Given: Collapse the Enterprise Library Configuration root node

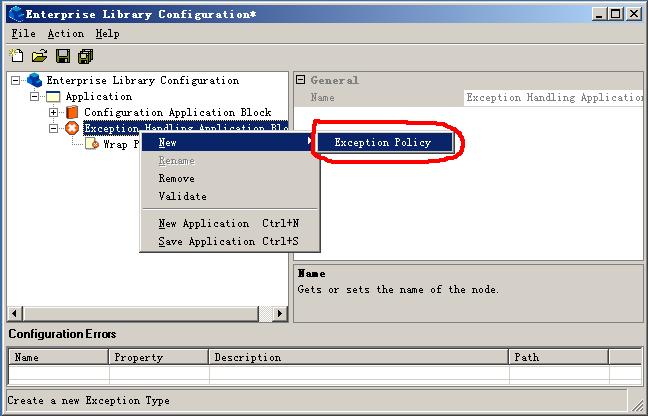Looking at the screenshot, I should tap(17, 80).
